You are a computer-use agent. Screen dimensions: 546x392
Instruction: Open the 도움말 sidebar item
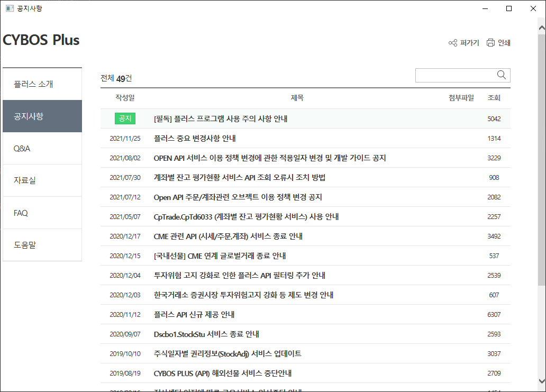tap(42, 245)
